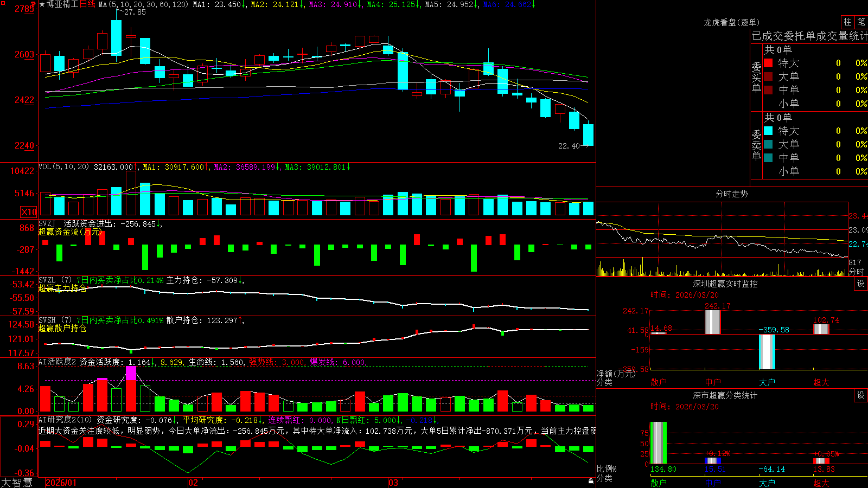The image size is (868, 488).
Task: Open 设 settings for 深市超赢分类统计
Action: click(861, 395)
